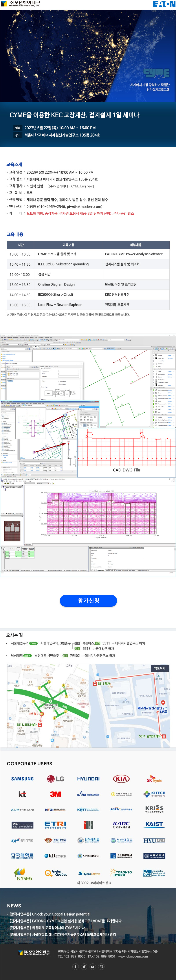Screen dimensions: 176x980
Task: Click the LG corporate logo
Action: click(x=55, y=779)
